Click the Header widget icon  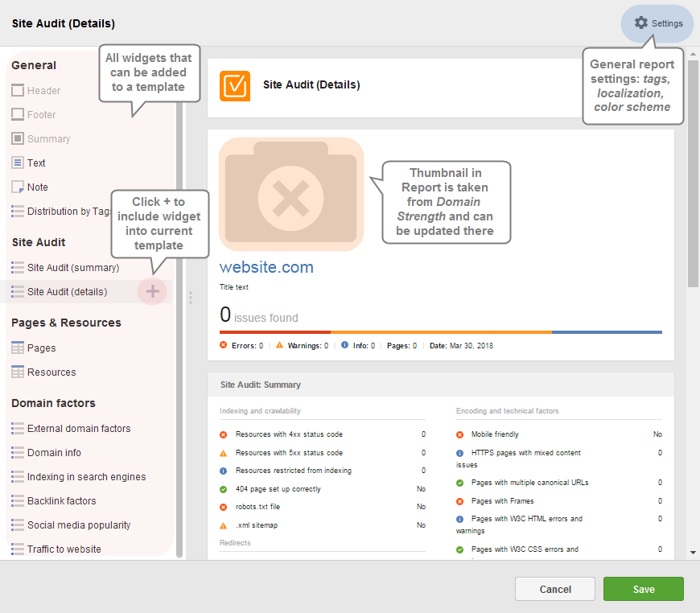[x=18, y=90]
